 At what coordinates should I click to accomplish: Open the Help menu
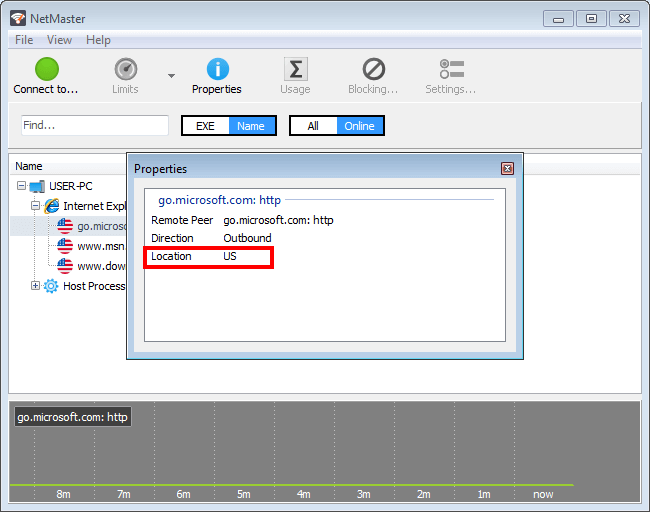(98, 40)
